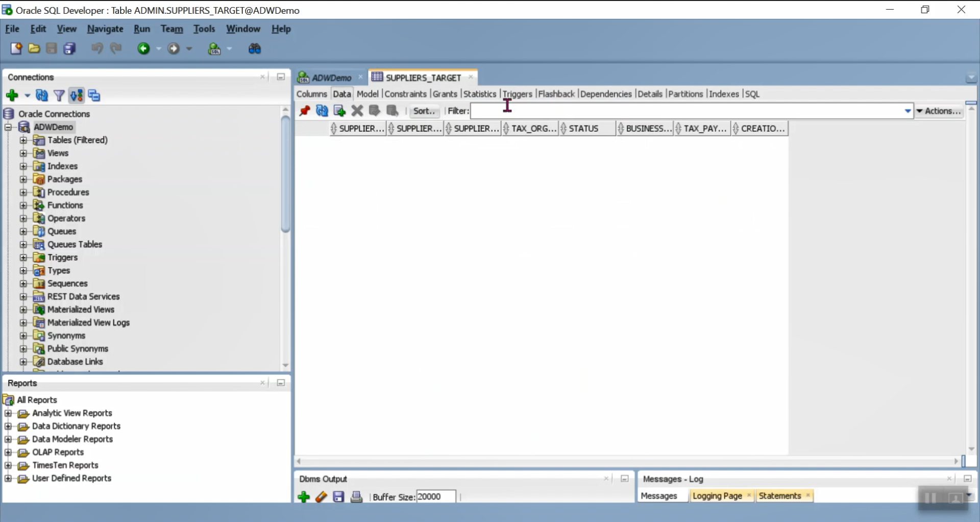The width and height of the screenshot is (980, 522).
Task: Save Dbms Output with disk icon
Action: [338, 497]
